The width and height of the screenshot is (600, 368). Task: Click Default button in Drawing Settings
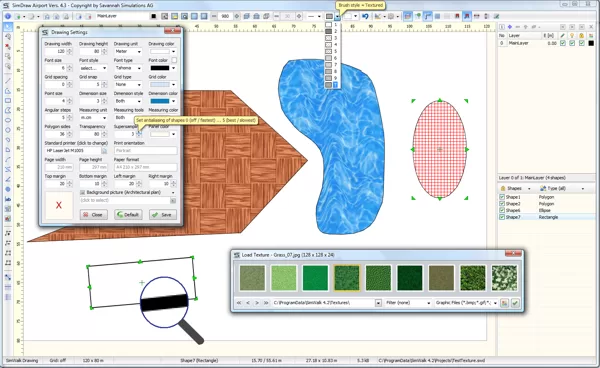pyautogui.click(x=128, y=215)
